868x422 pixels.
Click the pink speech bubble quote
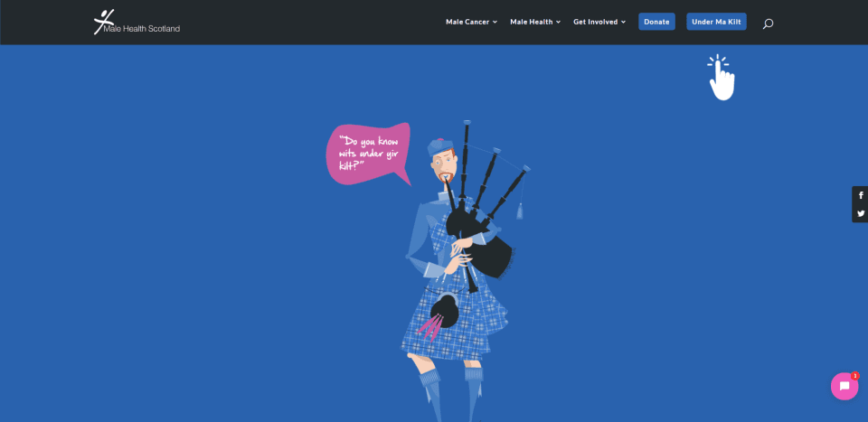click(x=369, y=154)
